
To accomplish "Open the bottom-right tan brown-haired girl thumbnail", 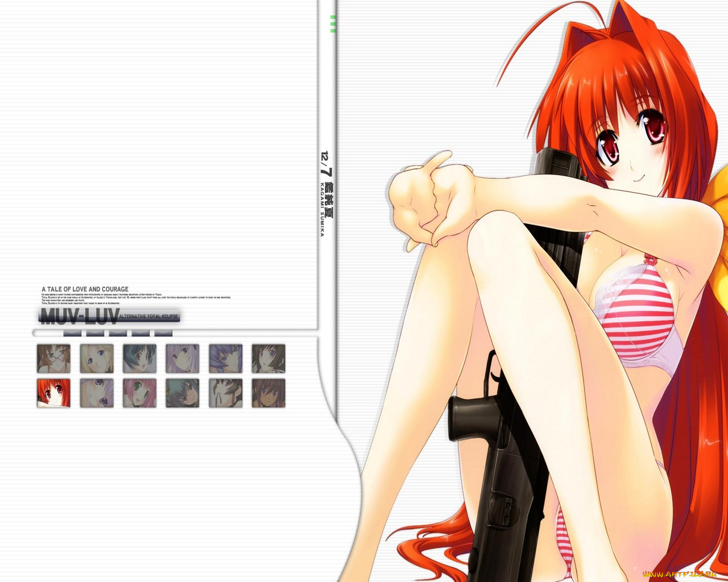I will pos(268,393).
